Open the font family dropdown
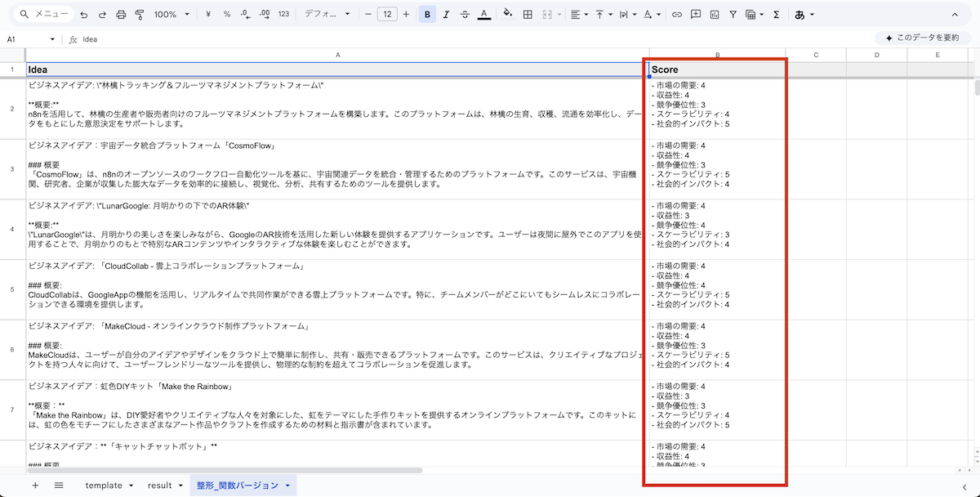980x497 pixels. (x=327, y=15)
